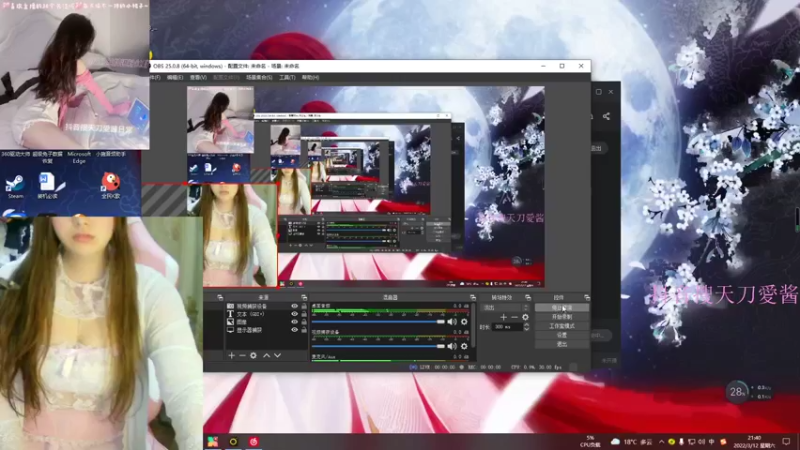Pop out the Sources dock panel
Viewport: 800px width, 450px height.
coord(304,297)
